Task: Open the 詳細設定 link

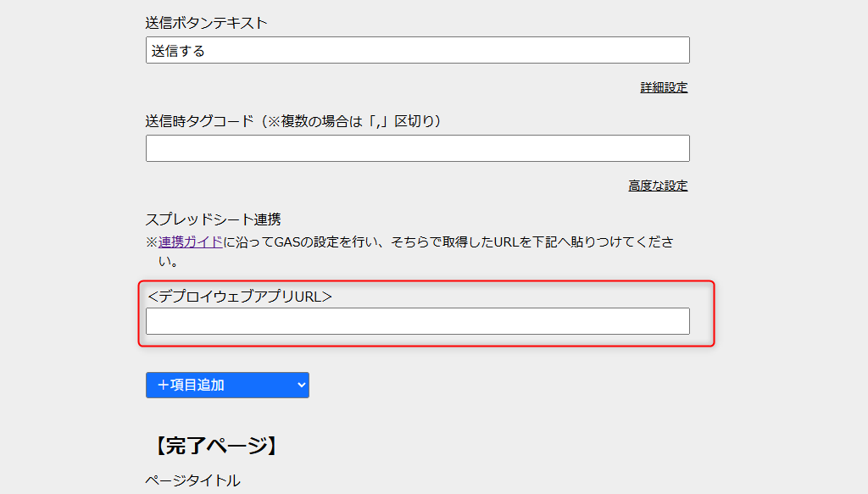Action: [x=664, y=87]
